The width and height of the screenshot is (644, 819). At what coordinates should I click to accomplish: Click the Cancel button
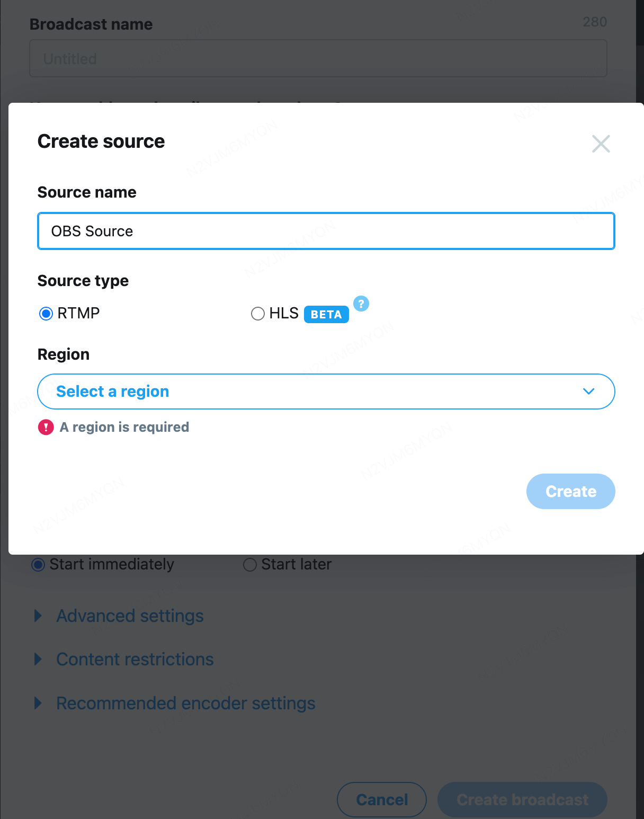tap(382, 799)
